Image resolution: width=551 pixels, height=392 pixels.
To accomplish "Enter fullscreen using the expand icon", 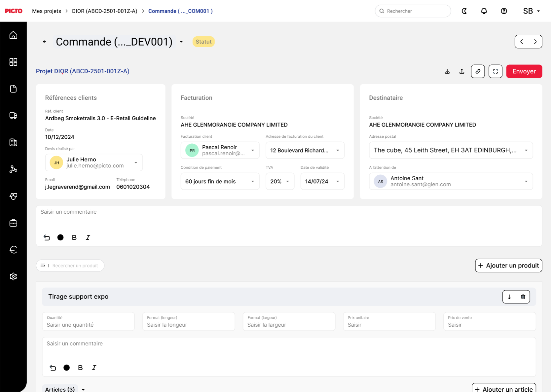I will (496, 71).
